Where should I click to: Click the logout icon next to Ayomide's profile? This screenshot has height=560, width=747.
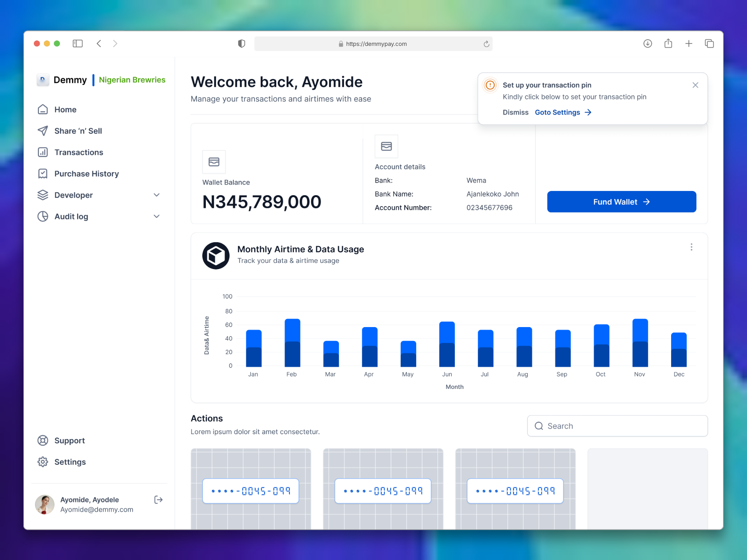click(158, 499)
